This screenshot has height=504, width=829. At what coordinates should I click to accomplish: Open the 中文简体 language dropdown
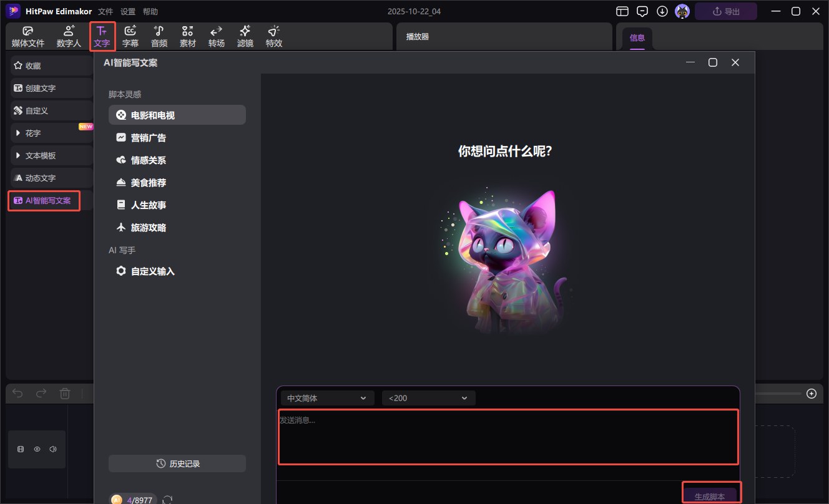tap(325, 398)
